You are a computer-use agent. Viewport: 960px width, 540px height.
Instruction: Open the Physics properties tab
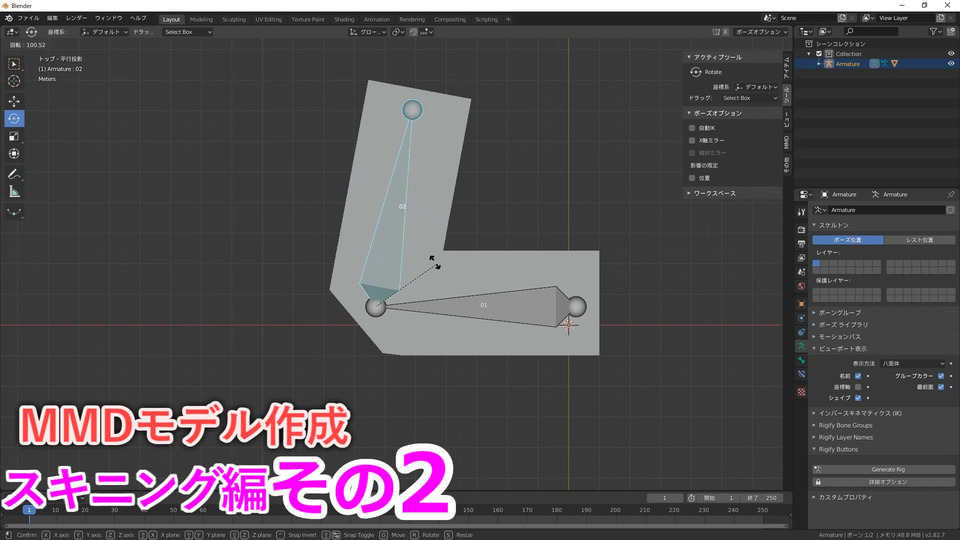pyautogui.click(x=801, y=318)
